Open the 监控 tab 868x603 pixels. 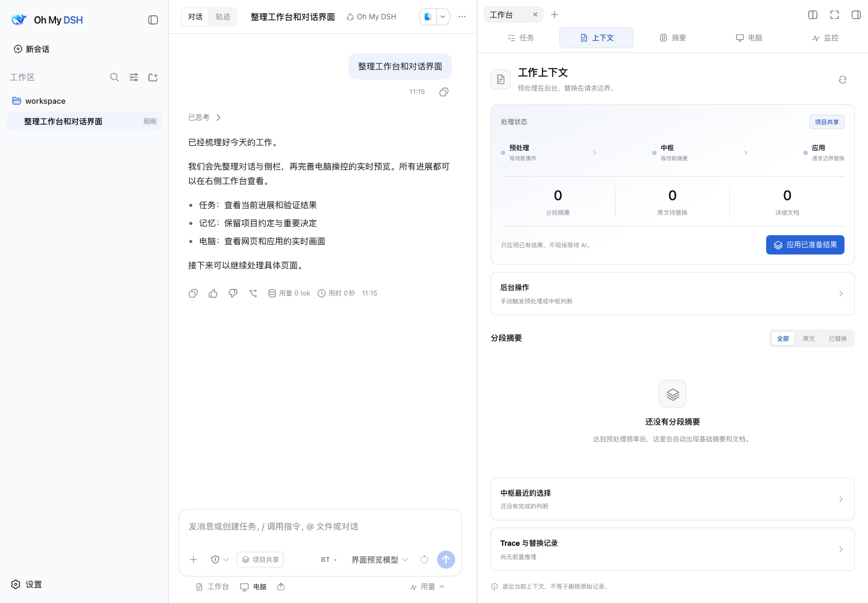tap(825, 37)
